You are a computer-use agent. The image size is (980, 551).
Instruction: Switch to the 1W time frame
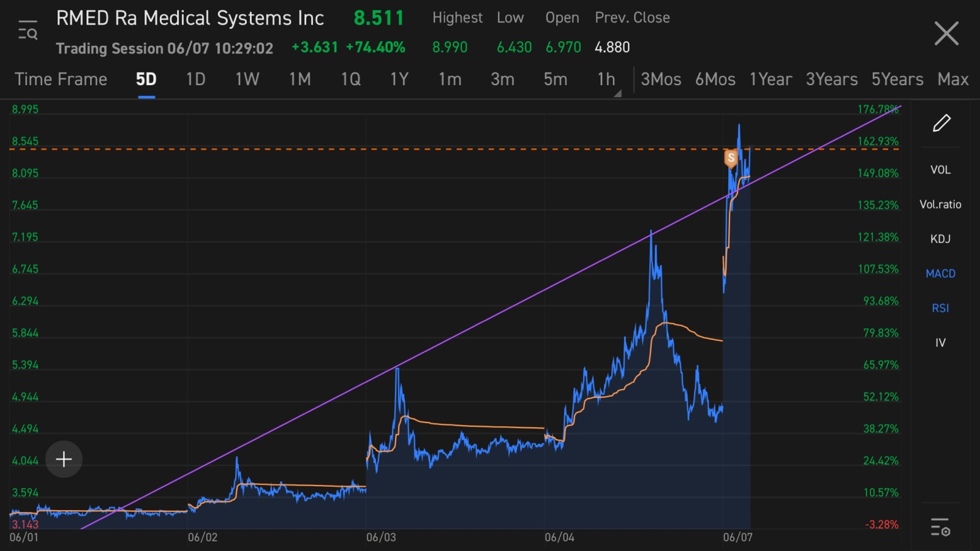coord(247,80)
